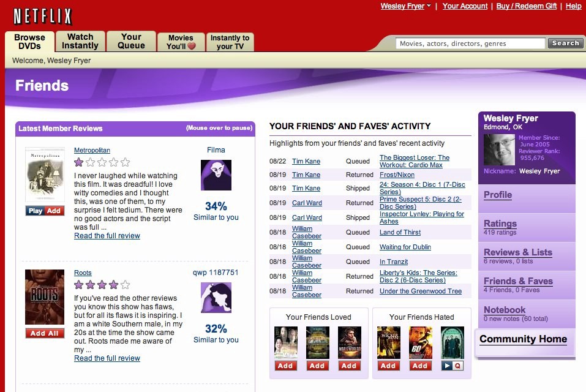Image resolution: width=586 pixels, height=392 pixels.
Task: Rate Roots five stars
Action: [x=125, y=285]
